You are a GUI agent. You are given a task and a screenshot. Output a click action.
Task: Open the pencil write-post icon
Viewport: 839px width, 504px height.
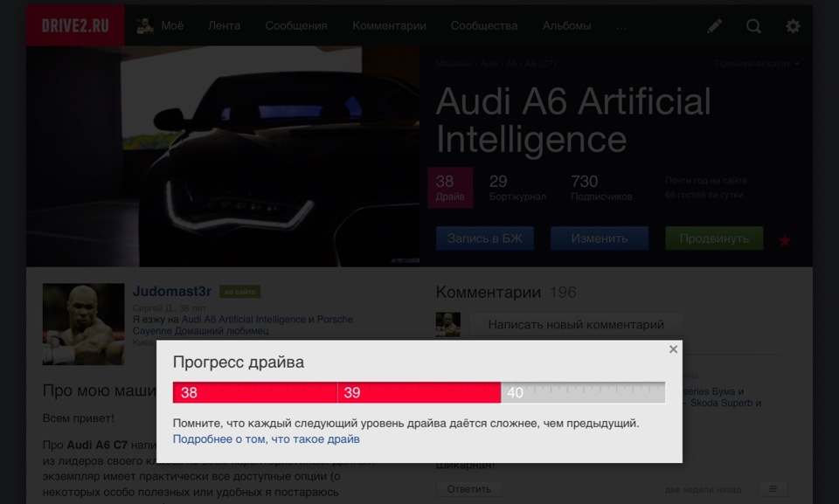pyautogui.click(x=714, y=25)
